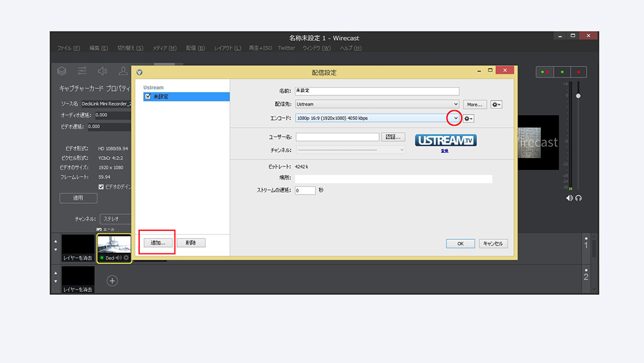This screenshot has width=644, height=363.
Task: Click the ユーザー名 input field
Action: 337,137
